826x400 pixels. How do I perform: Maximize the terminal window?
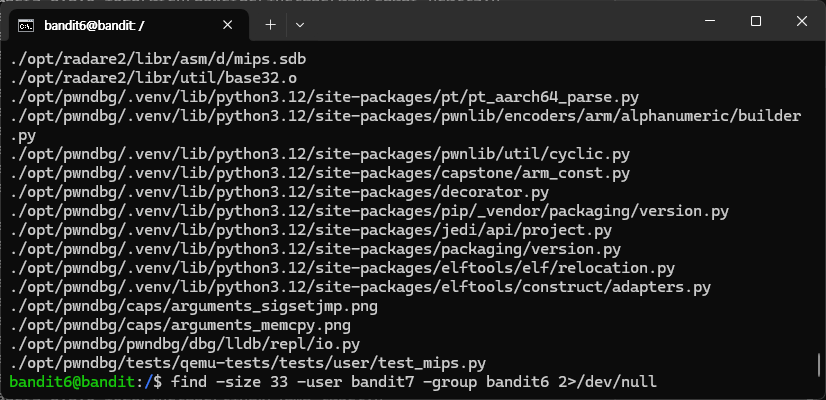click(x=756, y=21)
